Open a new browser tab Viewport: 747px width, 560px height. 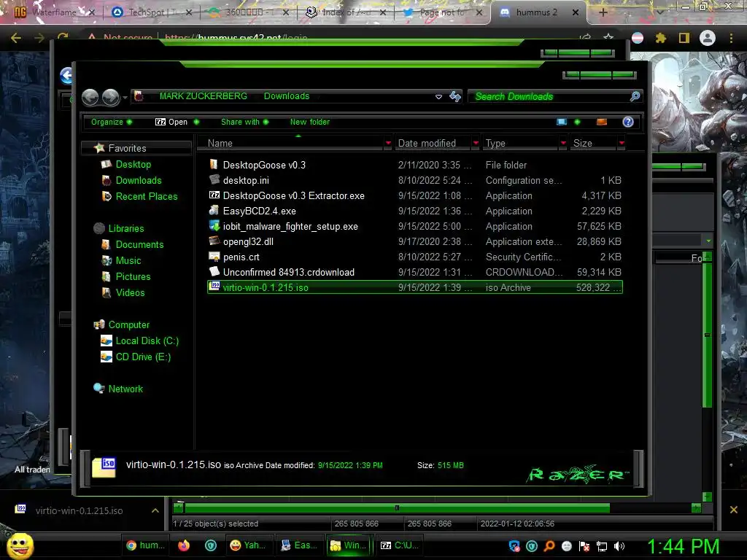603,12
